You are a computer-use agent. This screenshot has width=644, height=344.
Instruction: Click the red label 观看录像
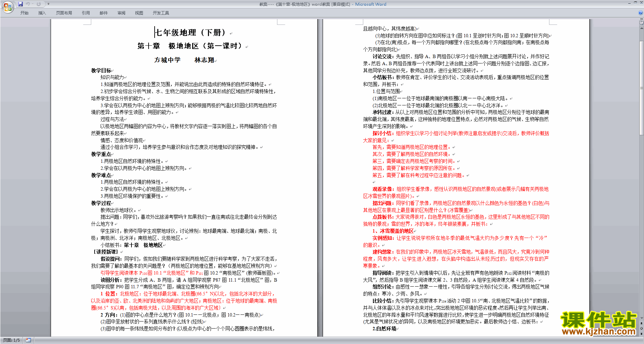[383, 189]
